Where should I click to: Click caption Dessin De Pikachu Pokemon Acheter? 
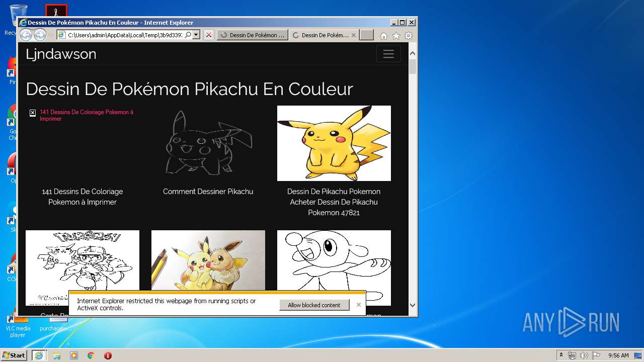(x=334, y=202)
